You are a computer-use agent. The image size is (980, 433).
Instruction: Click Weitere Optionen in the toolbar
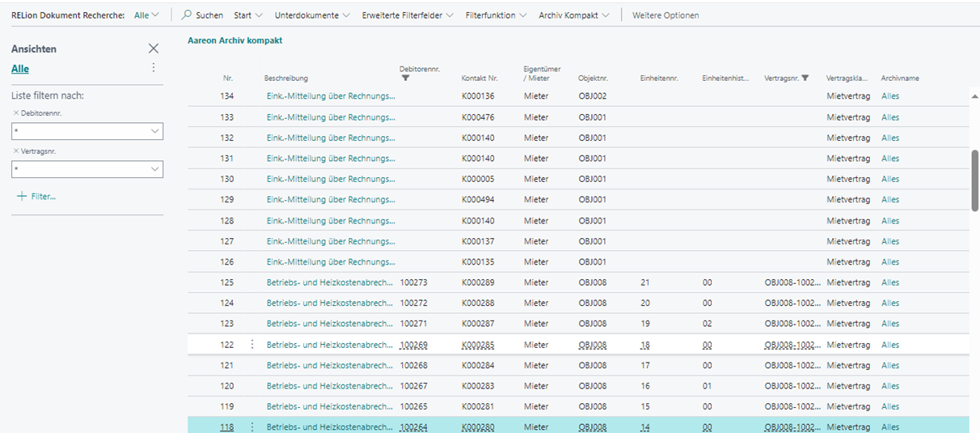point(665,15)
